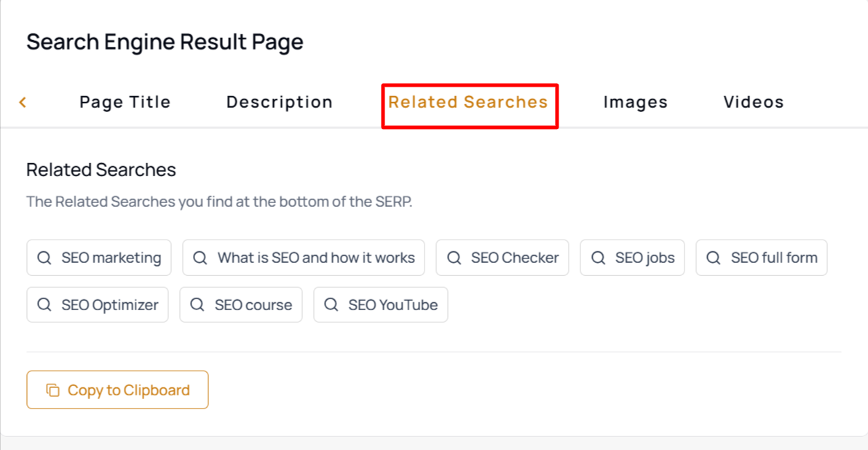The width and height of the screenshot is (868, 450).
Task: Open the Description tab
Action: [280, 102]
